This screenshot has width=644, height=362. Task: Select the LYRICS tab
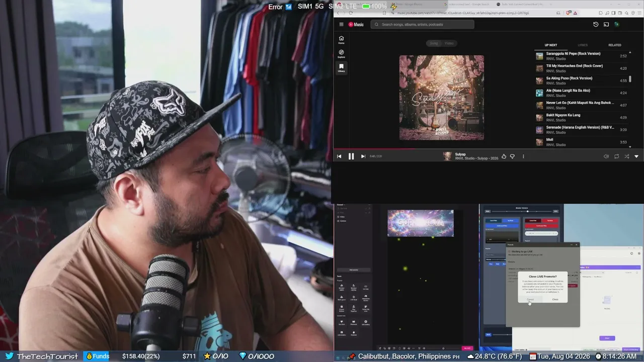tap(583, 45)
